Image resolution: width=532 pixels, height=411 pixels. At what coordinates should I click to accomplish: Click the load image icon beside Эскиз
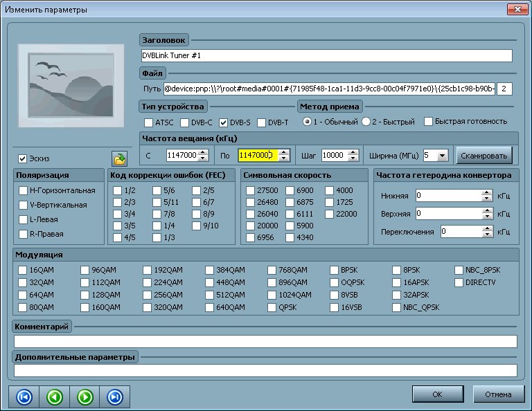click(x=120, y=159)
